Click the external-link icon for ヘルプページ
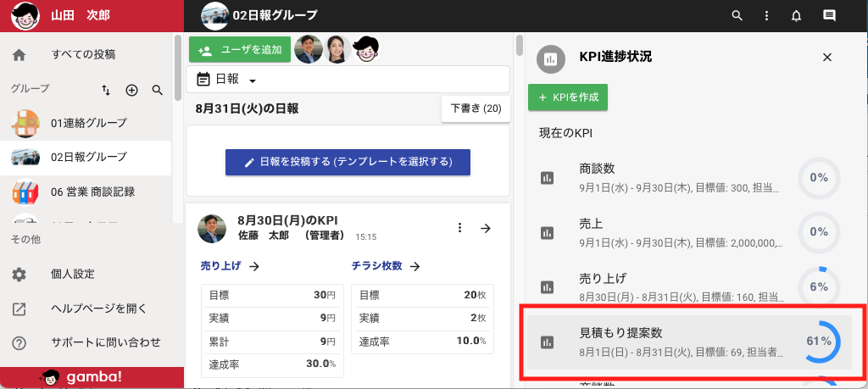868x389 pixels. (x=19, y=308)
